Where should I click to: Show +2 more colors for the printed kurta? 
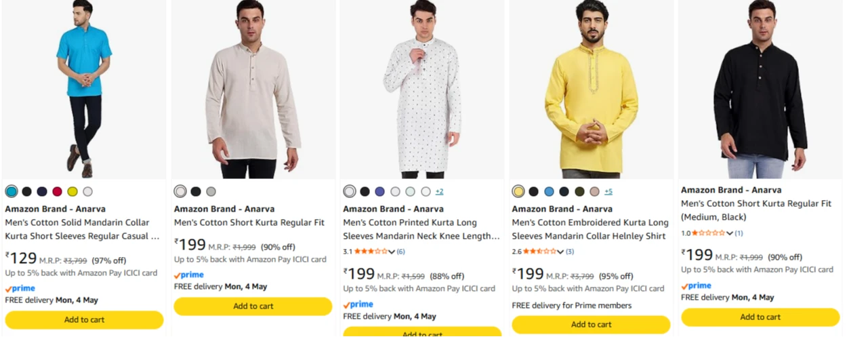(x=439, y=192)
